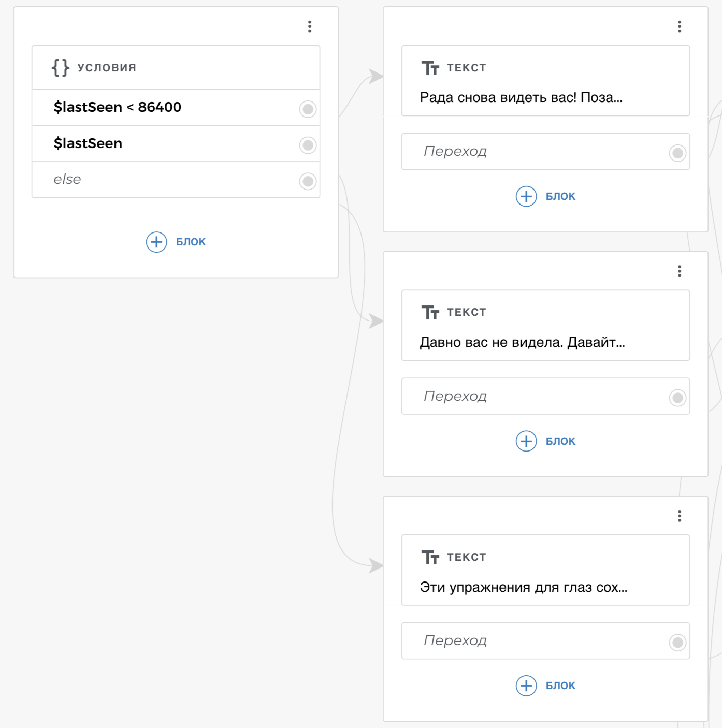
Task: Click connector dot on second $lastSeen condition
Action: (x=308, y=145)
